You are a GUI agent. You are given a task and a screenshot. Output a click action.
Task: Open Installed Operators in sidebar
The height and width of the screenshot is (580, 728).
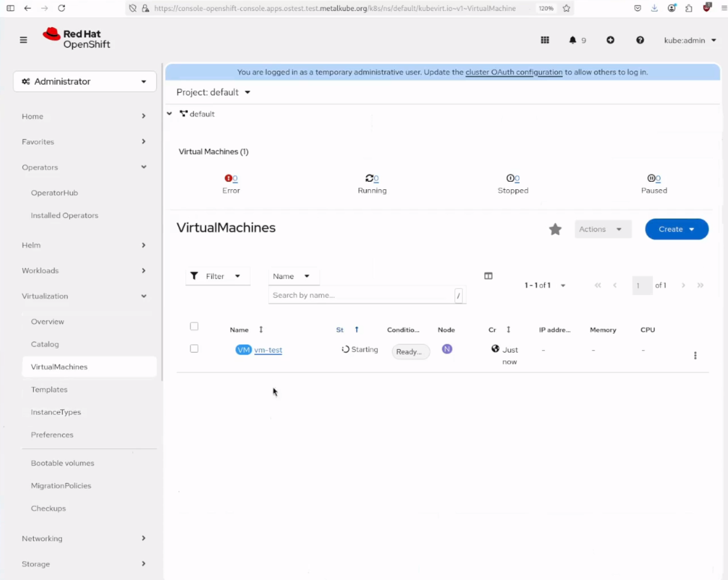(65, 216)
